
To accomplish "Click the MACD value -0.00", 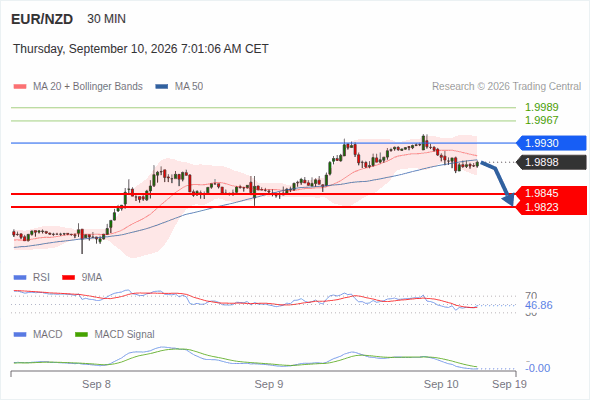I will (x=538, y=368).
